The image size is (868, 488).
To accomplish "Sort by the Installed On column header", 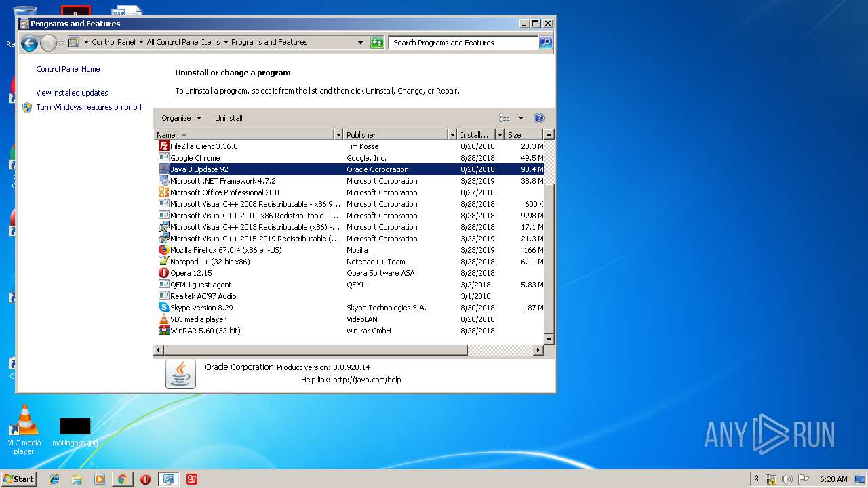I will pos(477,135).
